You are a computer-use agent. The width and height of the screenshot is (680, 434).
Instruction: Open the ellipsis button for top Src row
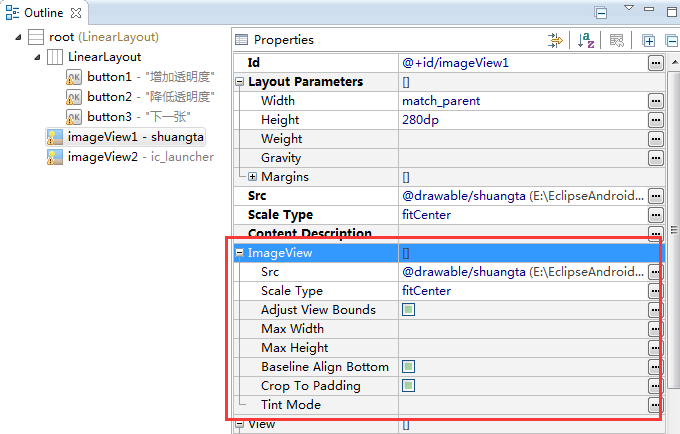656,196
